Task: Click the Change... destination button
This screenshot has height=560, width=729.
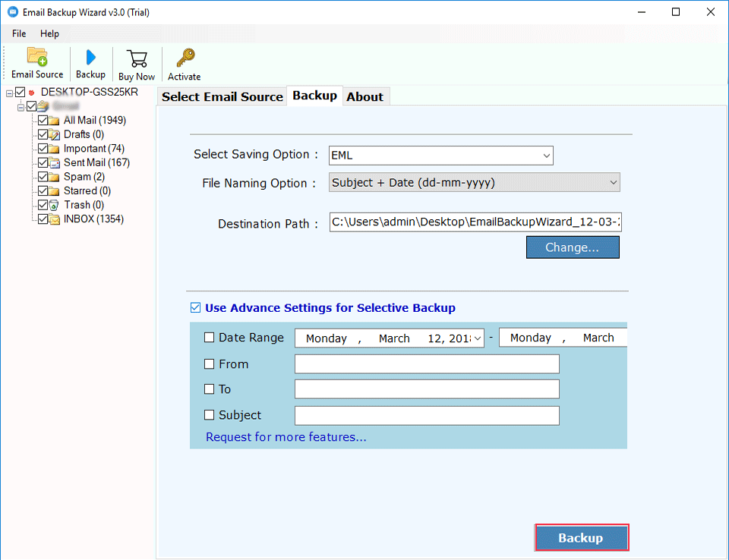Action: coord(573,247)
